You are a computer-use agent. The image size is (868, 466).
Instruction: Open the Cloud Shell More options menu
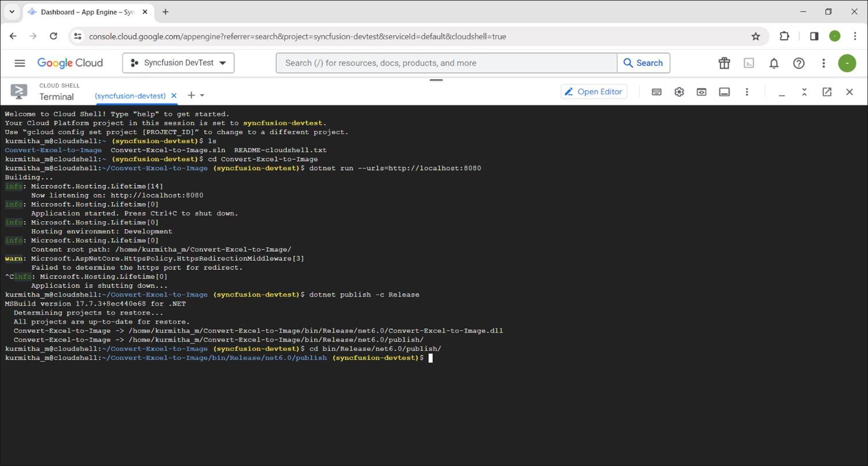pyautogui.click(x=746, y=92)
